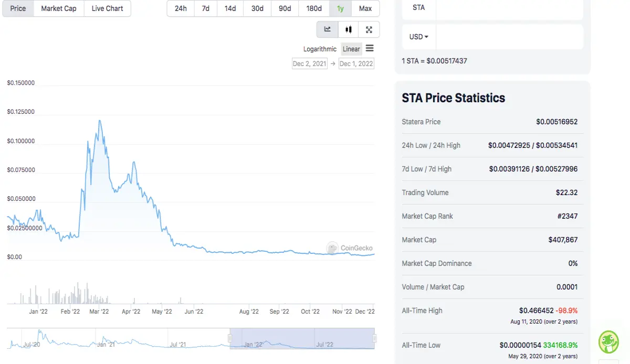Screen dimensions: 630x364
Task: Switch to the Market Cap tab
Action: pos(59,8)
